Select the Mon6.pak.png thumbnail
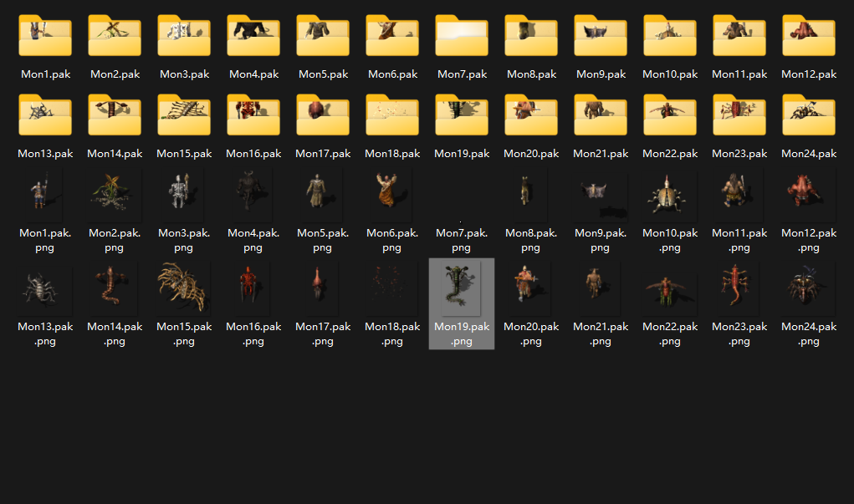This screenshot has height=504, width=854. pyautogui.click(x=392, y=195)
